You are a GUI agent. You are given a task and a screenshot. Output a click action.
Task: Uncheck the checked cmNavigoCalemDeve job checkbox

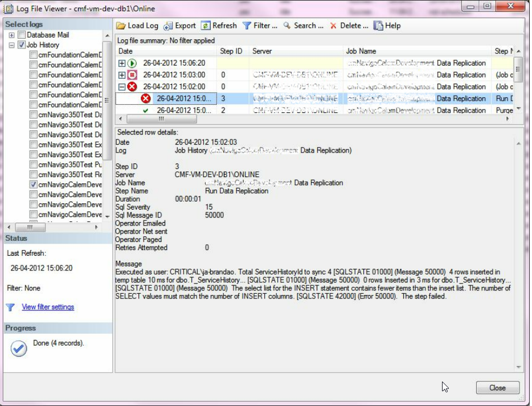point(34,184)
